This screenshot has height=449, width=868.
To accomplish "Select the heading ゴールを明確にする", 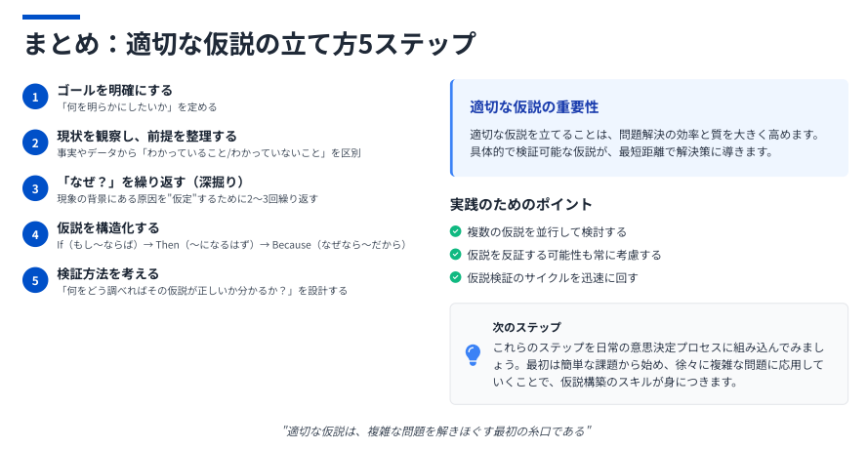I will tap(114, 90).
